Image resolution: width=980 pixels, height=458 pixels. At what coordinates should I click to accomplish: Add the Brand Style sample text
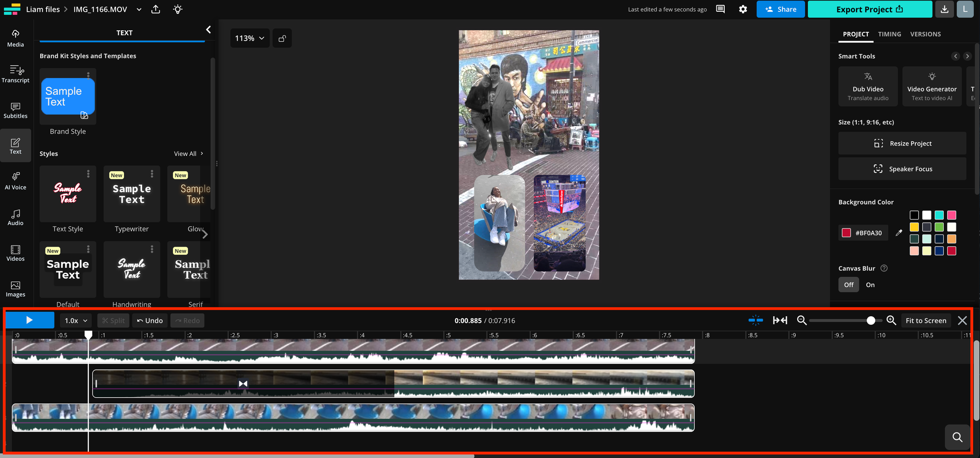pyautogui.click(x=68, y=96)
